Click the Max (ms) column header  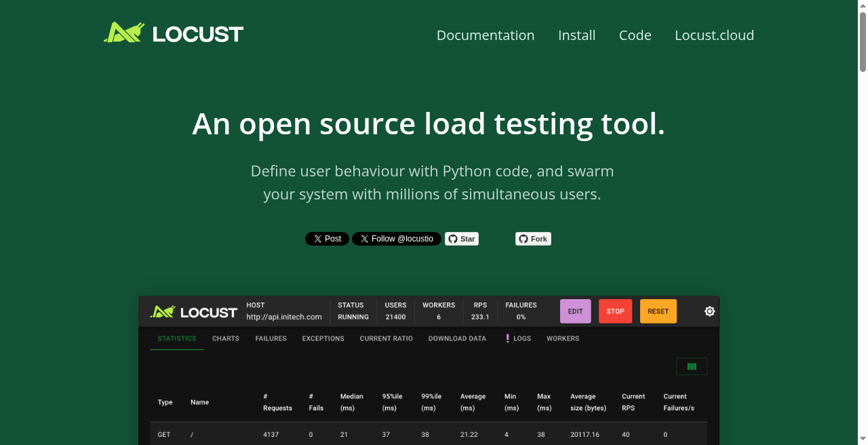click(545, 402)
